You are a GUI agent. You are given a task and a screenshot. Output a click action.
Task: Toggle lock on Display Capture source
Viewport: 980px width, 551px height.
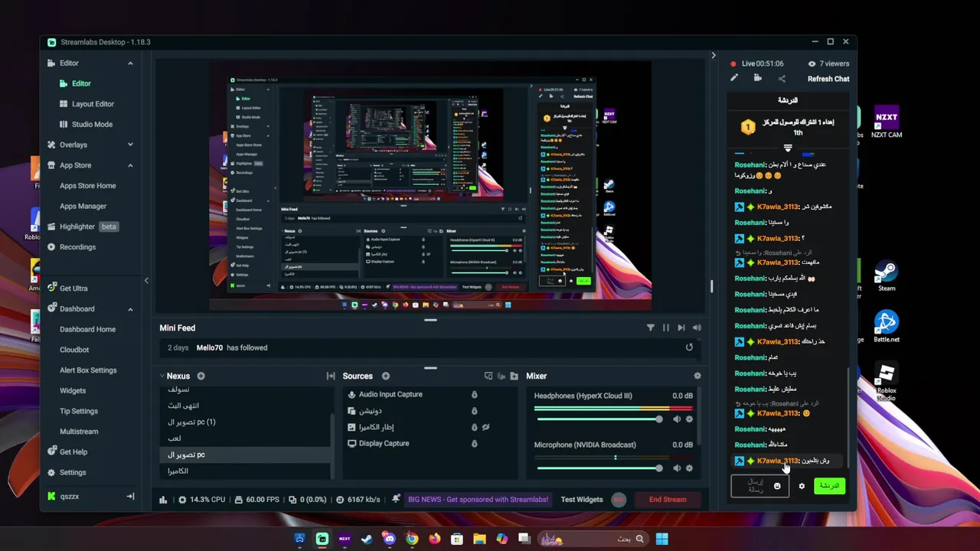point(474,443)
